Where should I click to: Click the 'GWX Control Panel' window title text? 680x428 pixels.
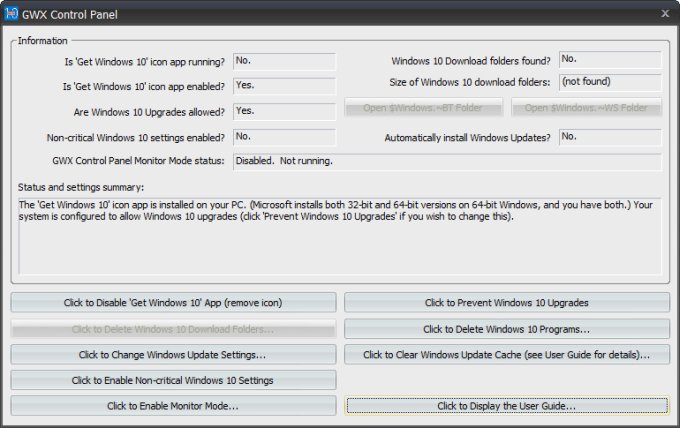click(70, 15)
